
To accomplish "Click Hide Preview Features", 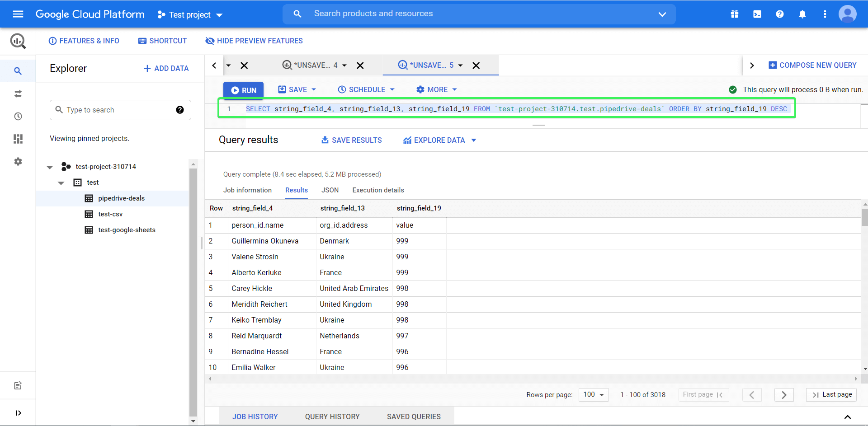I will [254, 41].
